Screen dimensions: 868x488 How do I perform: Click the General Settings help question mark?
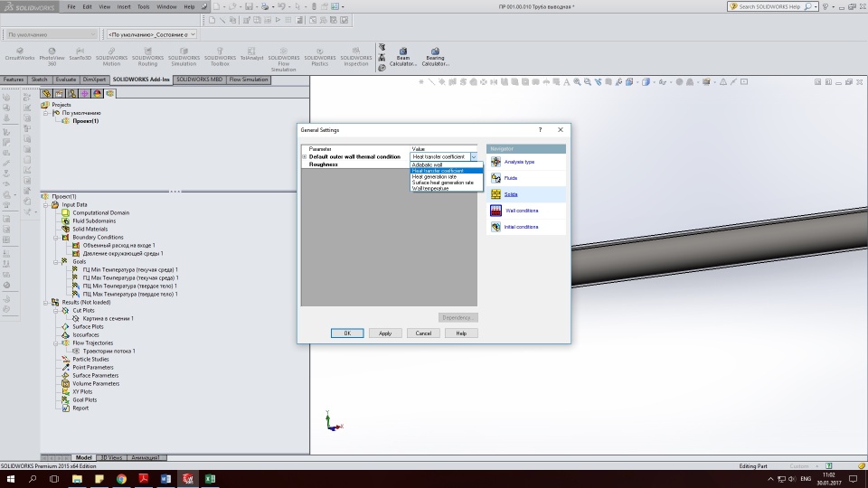[540, 129]
